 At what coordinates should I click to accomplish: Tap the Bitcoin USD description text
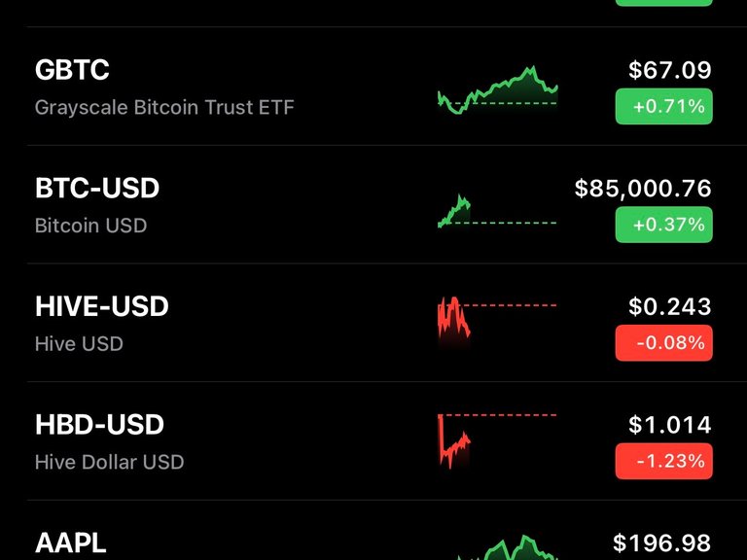coord(91,226)
